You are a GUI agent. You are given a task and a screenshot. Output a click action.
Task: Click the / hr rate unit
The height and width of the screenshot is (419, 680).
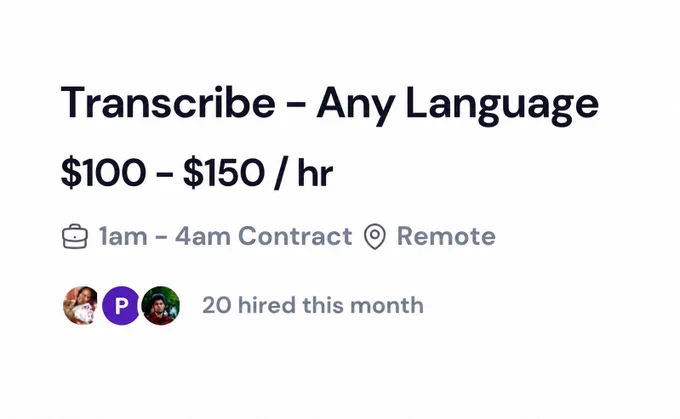click(304, 173)
